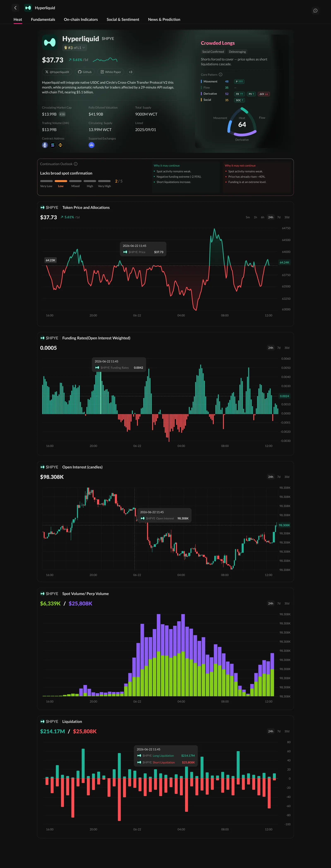
Task: Open the On-chain Indicators tab
Action: (x=81, y=20)
